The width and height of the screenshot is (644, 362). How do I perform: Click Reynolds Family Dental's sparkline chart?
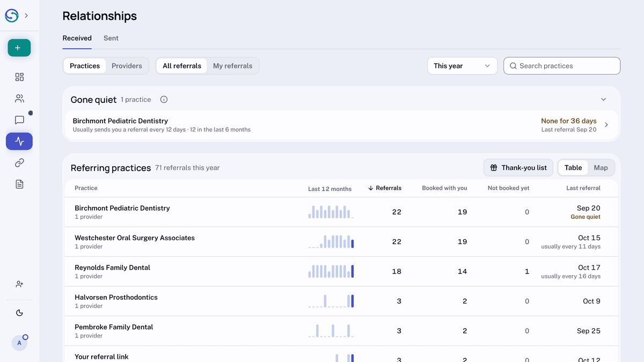pyautogui.click(x=331, y=271)
